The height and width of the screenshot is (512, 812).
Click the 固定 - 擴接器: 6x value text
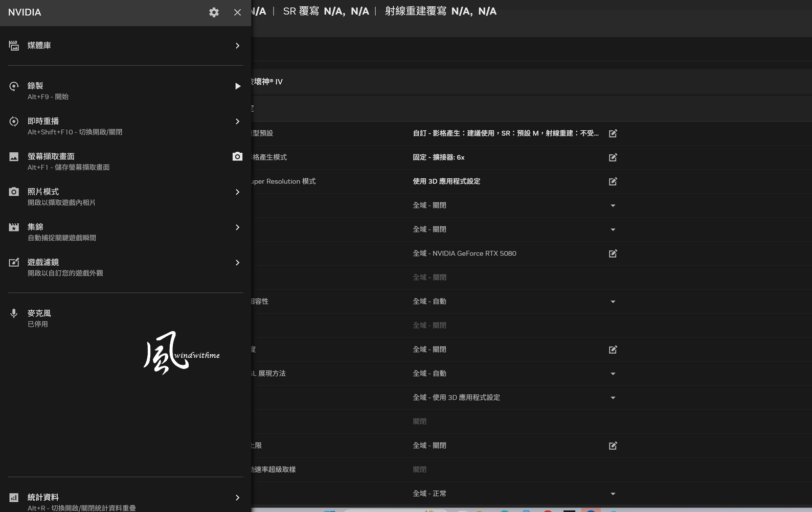439,157
